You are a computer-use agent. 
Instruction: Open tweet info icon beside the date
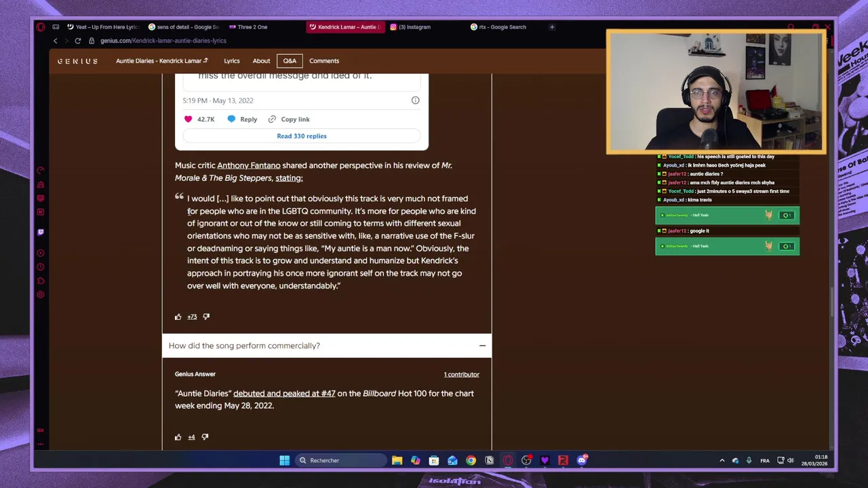(x=415, y=100)
